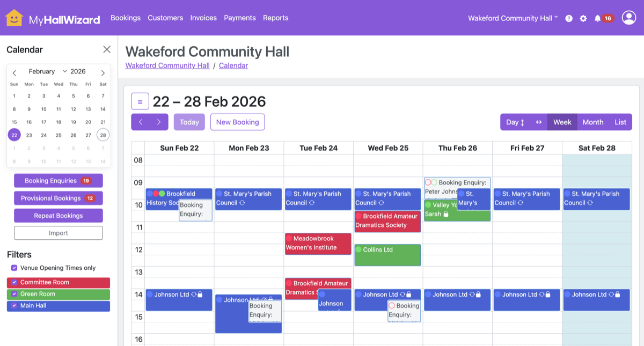Select Meadowbrook Women's Institute booking on Tuesday
Screen dimensions: 644x346
tap(318, 244)
